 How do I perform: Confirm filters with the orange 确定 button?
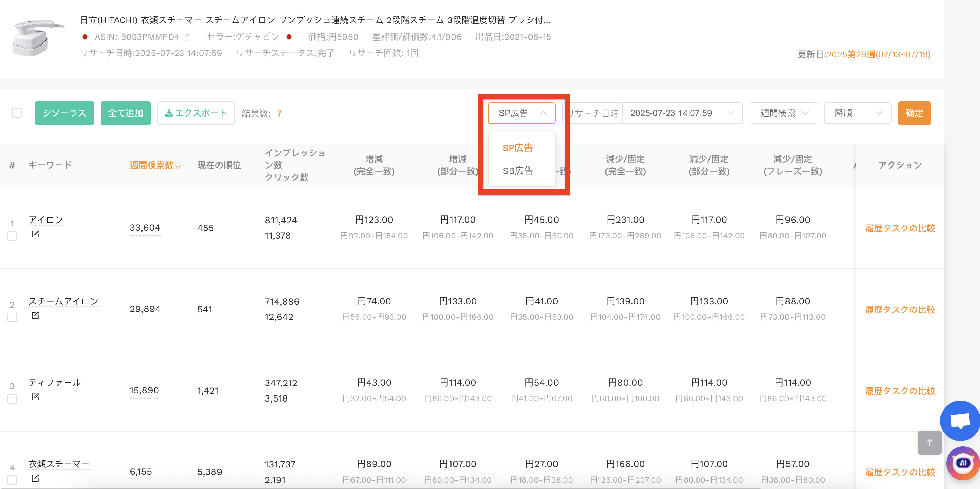tap(914, 113)
